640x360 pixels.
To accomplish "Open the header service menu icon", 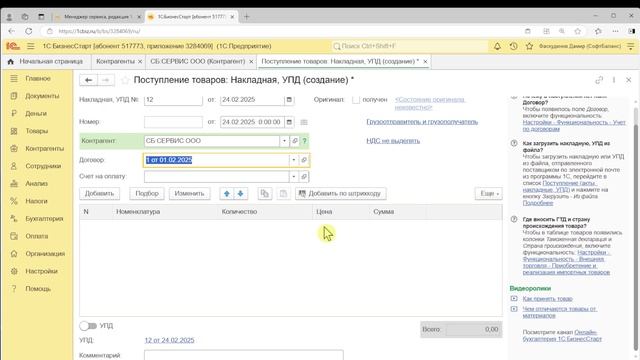I will tap(631, 46).
